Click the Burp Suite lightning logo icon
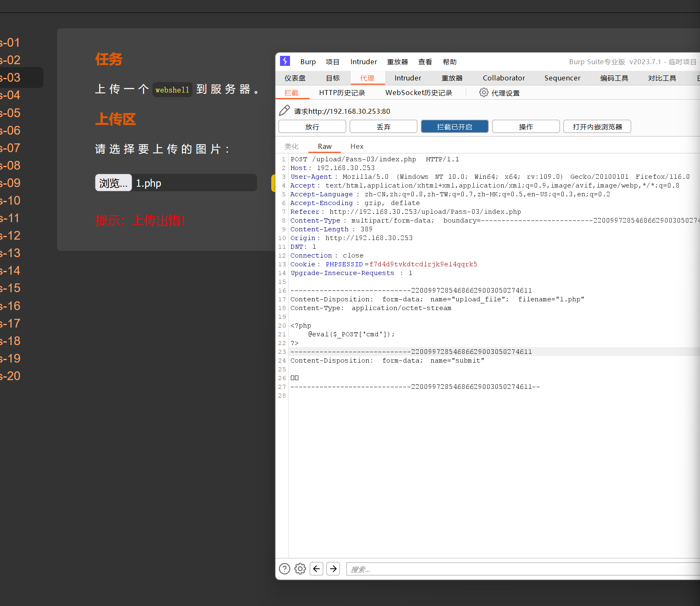Screen dimensions: 700x606 tap(285, 61)
